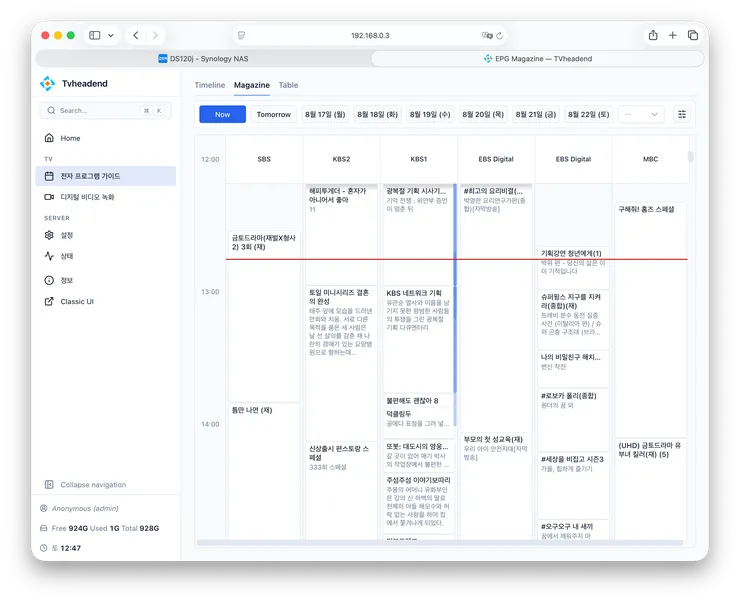The image size is (740, 602).
Task: Select the 8월 19일 (수) date button
Action: click(x=430, y=114)
